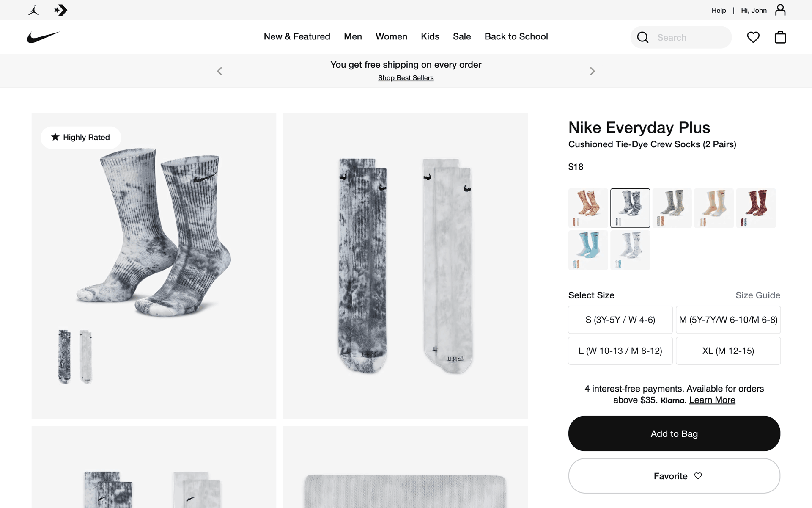Click the Favorite button

click(674, 476)
